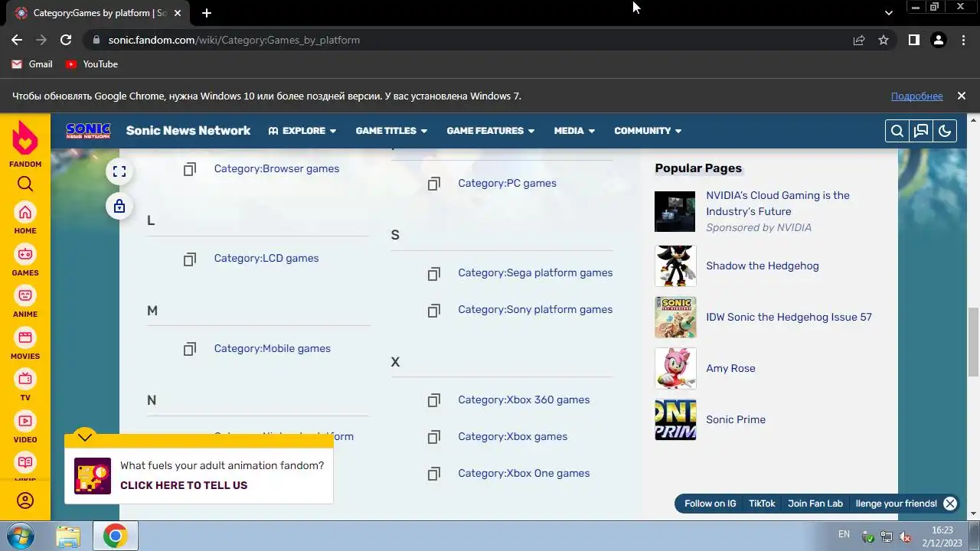Click icon beside Category:Mobile games

190,349
